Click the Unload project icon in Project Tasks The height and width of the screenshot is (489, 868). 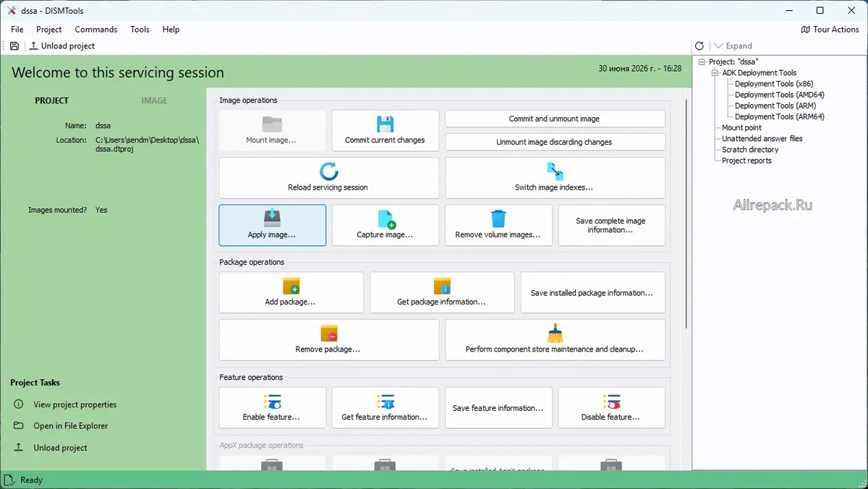pos(18,448)
